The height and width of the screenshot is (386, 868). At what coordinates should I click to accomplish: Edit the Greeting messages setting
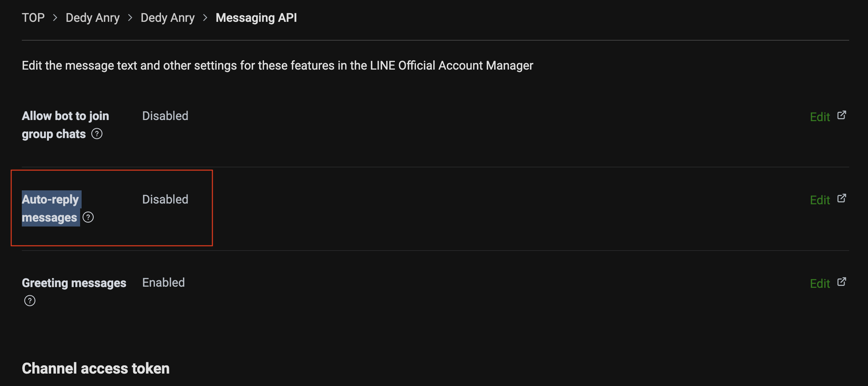tap(820, 283)
